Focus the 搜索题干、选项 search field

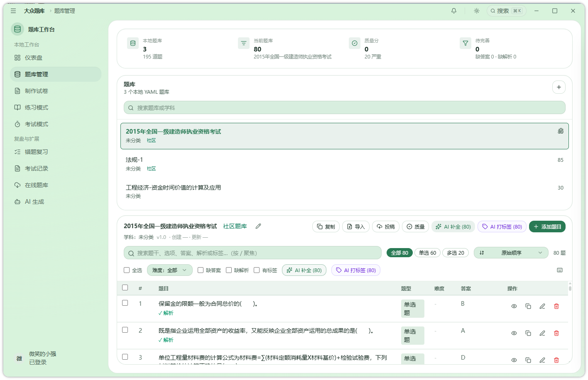click(252, 253)
